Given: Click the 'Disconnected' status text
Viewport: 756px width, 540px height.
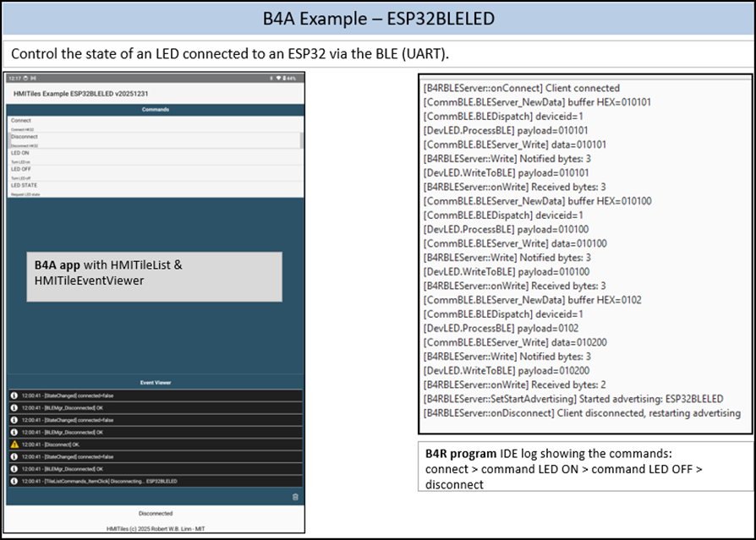Looking at the screenshot, I should [x=156, y=514].
